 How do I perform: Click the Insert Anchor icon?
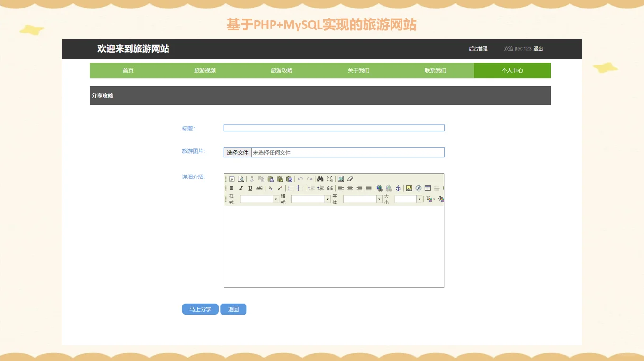pyautogui.click(x=398, y=188)
